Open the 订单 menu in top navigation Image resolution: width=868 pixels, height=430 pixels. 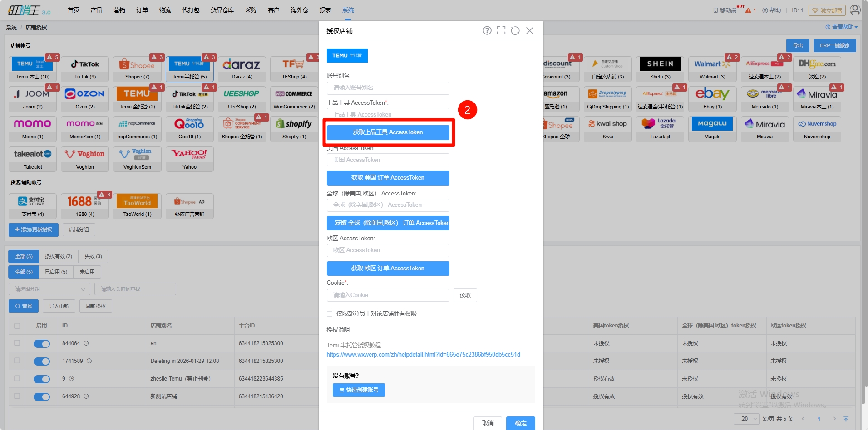[x=142, y=10]
